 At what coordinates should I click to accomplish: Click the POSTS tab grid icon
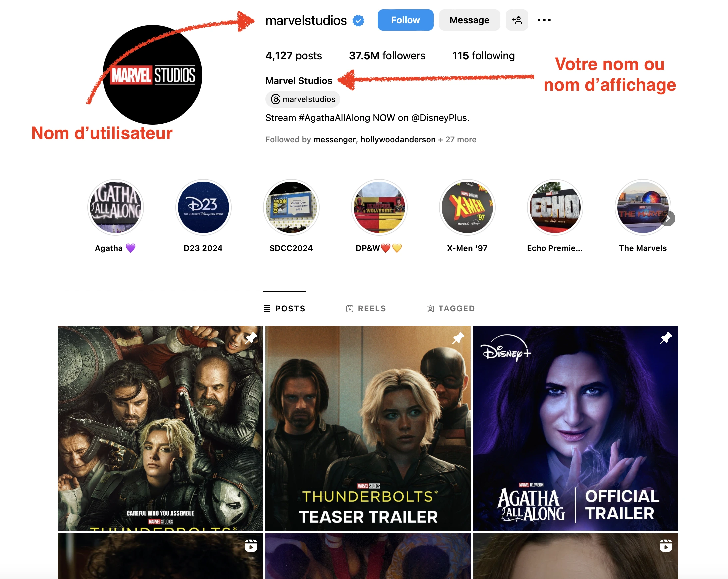(x=267, y=308)
